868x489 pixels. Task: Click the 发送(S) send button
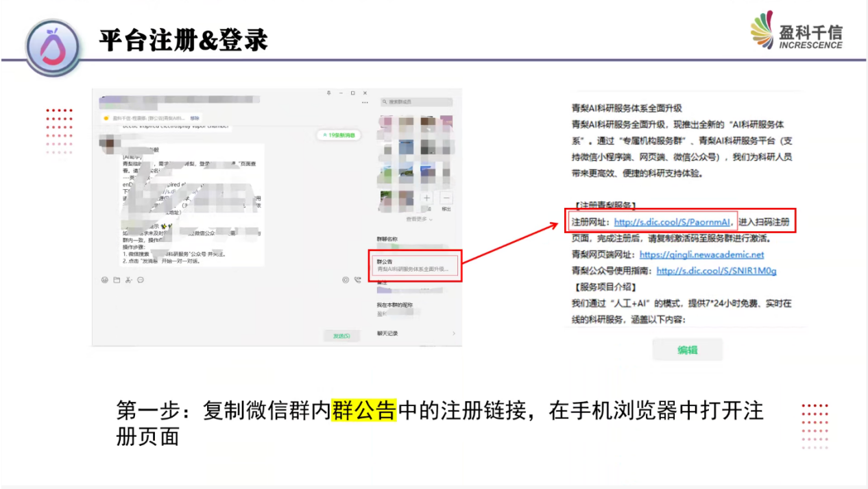(x=341, y=335)
